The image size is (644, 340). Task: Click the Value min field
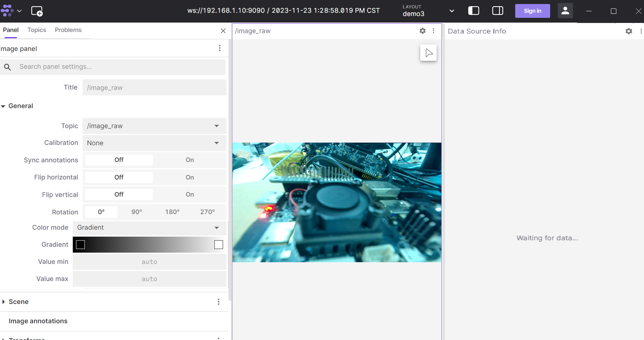pyautogui.click(x=150, y=262)
